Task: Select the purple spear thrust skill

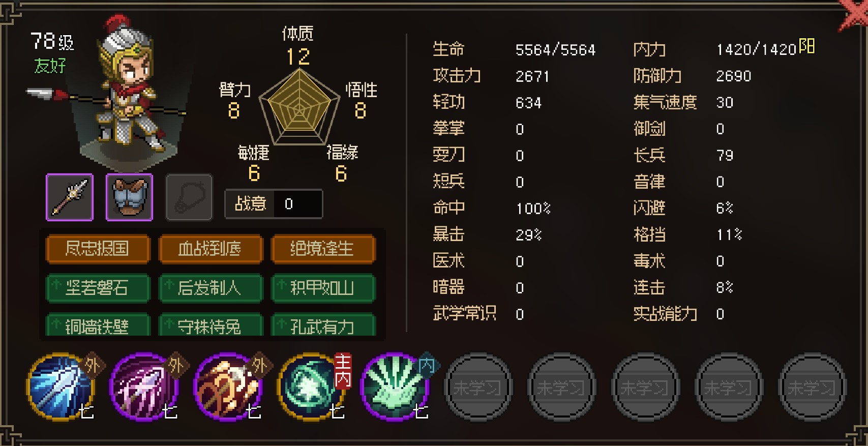Action: pos(145,388)
